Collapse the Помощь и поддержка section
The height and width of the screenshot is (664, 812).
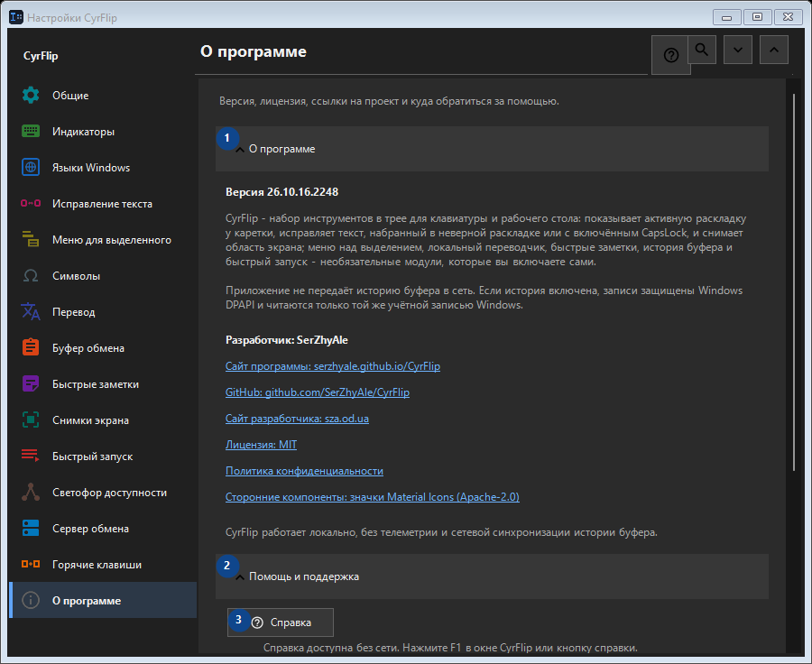[x=492, y=576]
